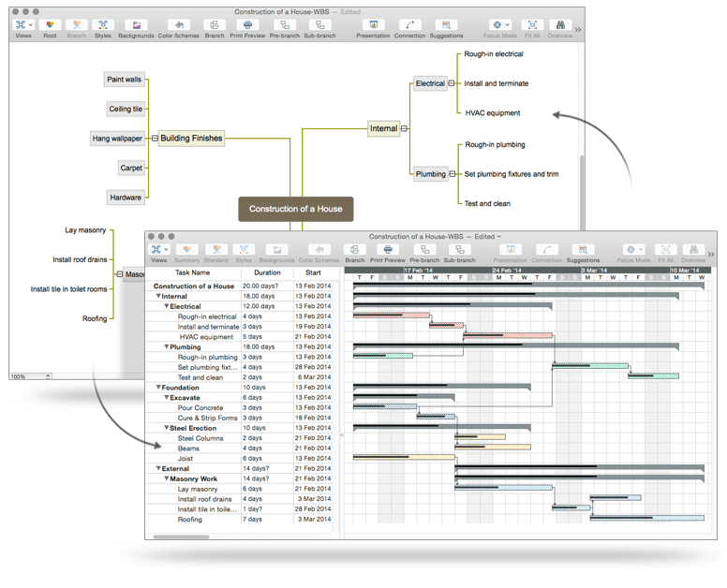This screenshot has width=727, height=588.
Task: Select the Start column header
Action: (x=313, y=272)
